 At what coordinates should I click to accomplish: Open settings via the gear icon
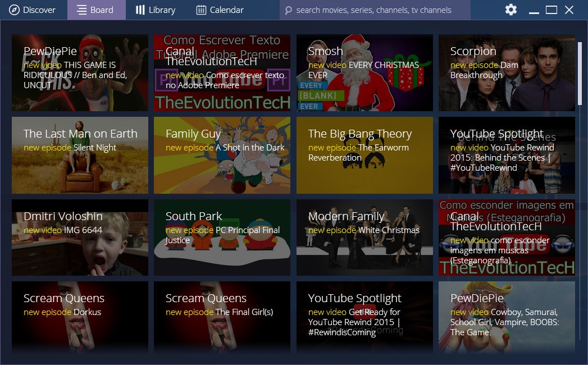tap(510, 10)
